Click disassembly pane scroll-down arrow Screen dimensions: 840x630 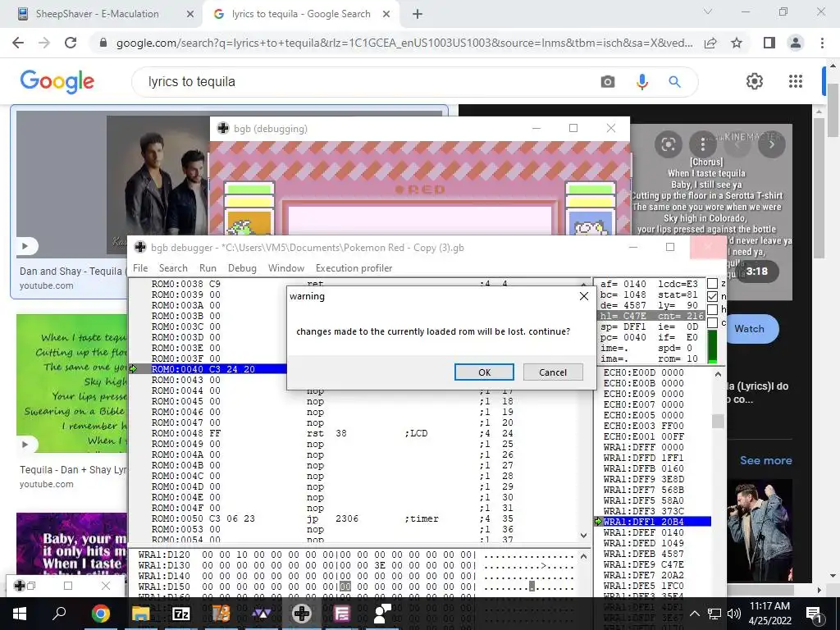[x=583, y=535]
